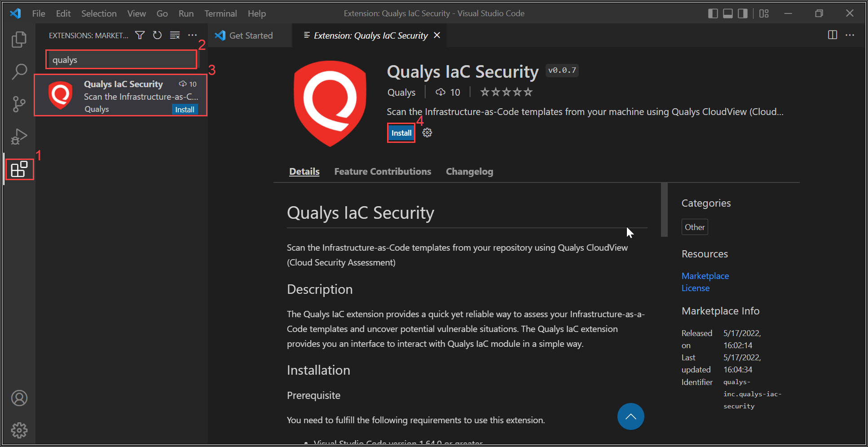Click the EXTENSIONS: MARKET... sidebar title
Image resolution: width=868 pixels, height=447 pixels.
[x=88, y=35]
